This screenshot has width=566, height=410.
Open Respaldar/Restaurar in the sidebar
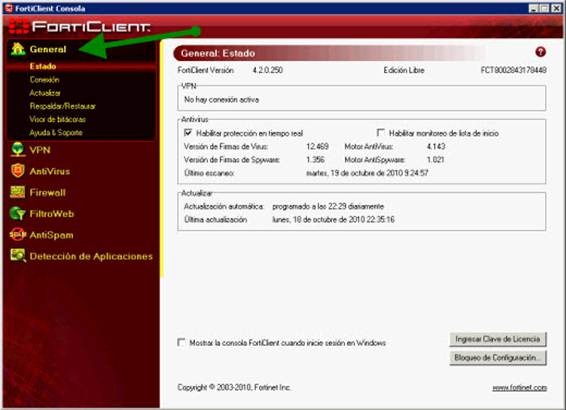(x=63, y=106)
